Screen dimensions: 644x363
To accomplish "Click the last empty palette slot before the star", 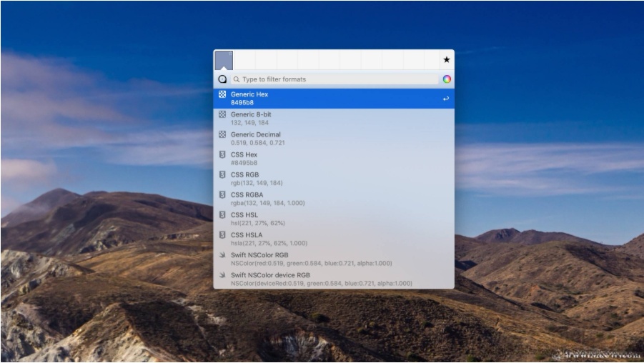I will coord(432,60).
